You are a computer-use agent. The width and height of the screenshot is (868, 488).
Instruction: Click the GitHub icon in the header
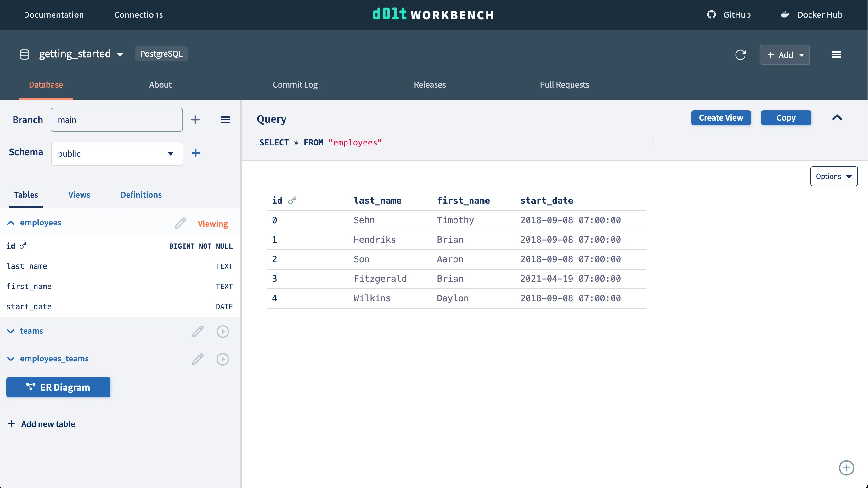click(x=711, y=14)
